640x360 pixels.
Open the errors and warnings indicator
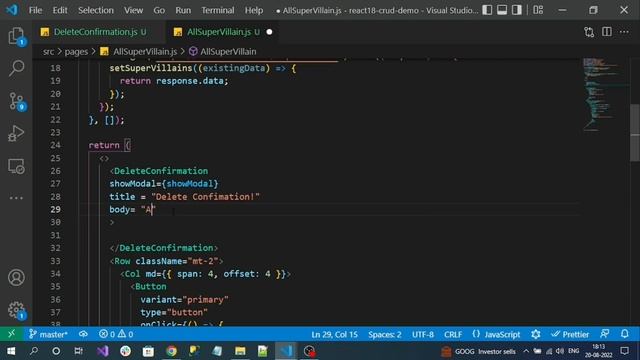click(x=116, y=334)
